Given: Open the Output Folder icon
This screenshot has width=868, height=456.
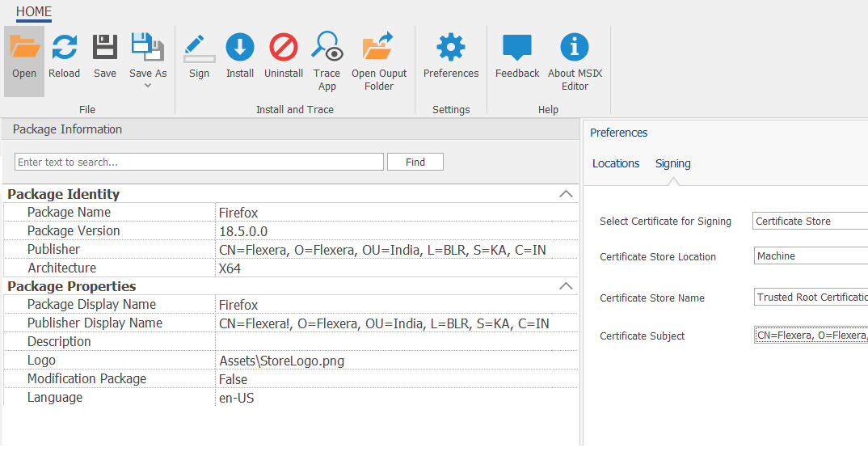Looking at the screenshot, I should pyautogui.click(x=378, y=49).
